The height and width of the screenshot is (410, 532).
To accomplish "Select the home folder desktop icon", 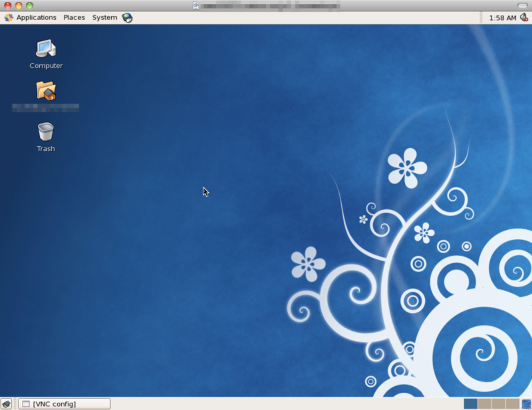I will [x=46, y=96].
